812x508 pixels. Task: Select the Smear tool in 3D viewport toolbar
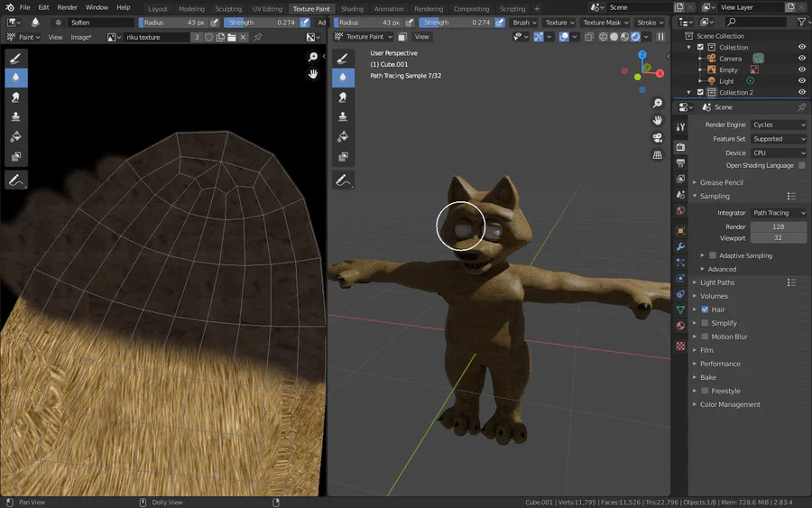point(343,97)
